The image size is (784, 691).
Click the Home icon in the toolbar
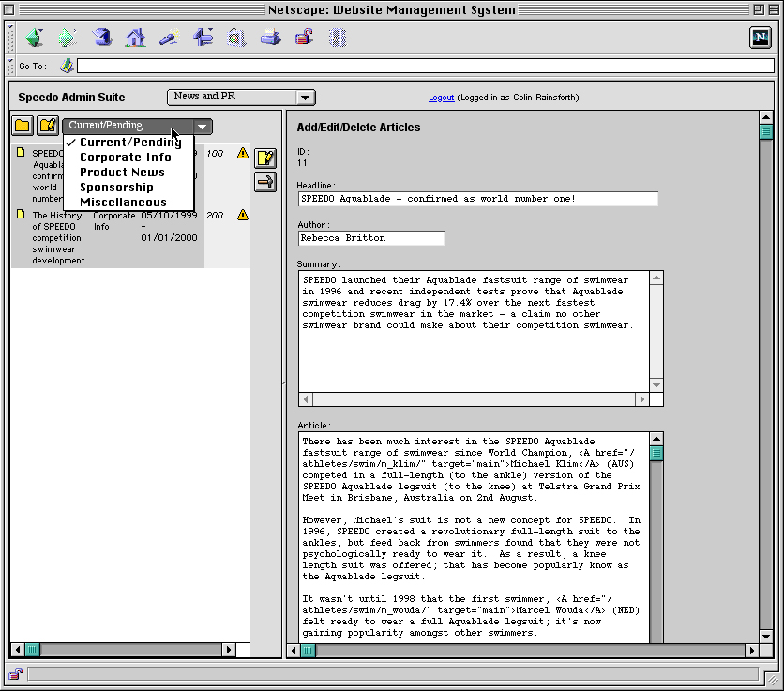pyautogui.click(x=136, y=38)
